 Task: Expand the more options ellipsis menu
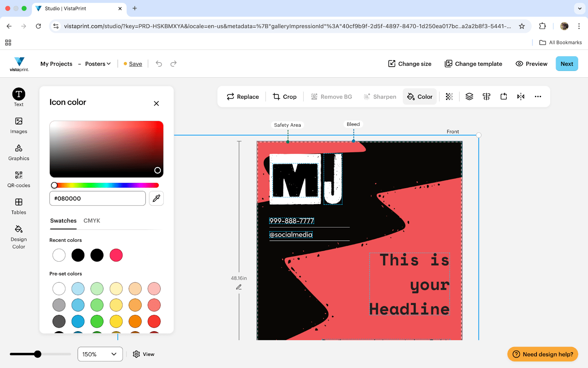click(x=538, y=96)
